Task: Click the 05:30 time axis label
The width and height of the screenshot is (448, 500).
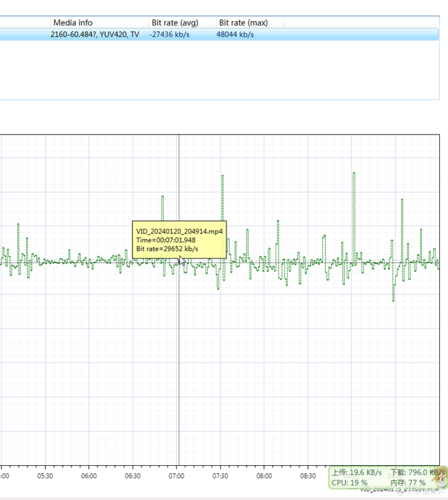Action: click(x=45, y=476)
